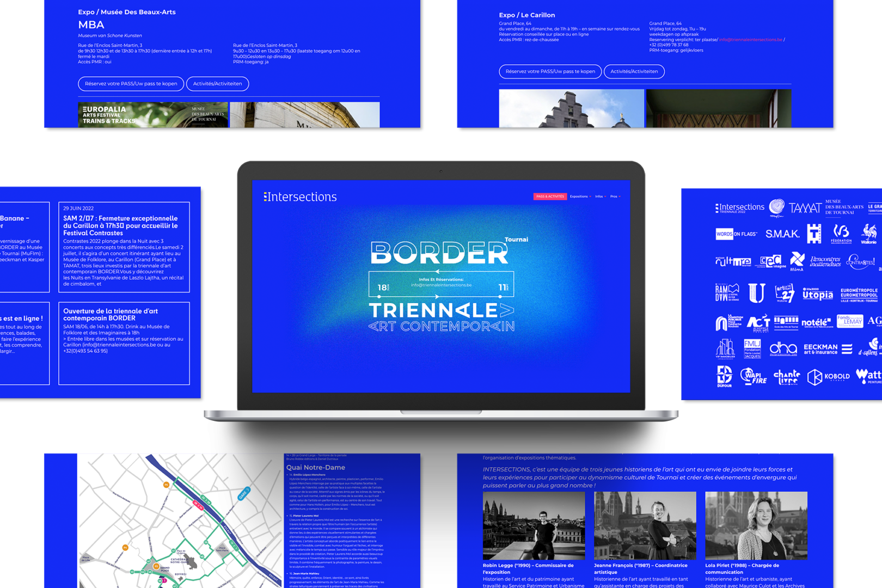The image size is (882, 588).
Task: Click the Contrastes partner logo
Action: pyautogui.click(x=860, y=262)
